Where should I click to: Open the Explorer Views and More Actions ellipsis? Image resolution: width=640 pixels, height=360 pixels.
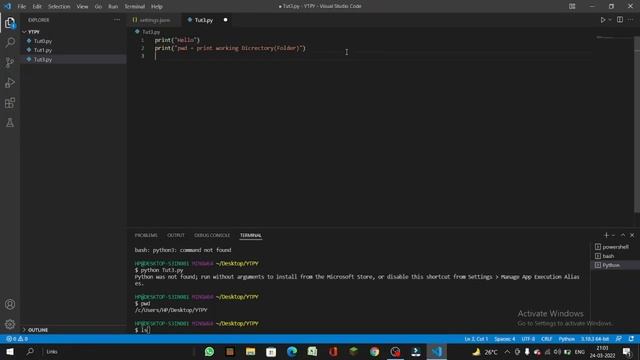tap(117, 20)
